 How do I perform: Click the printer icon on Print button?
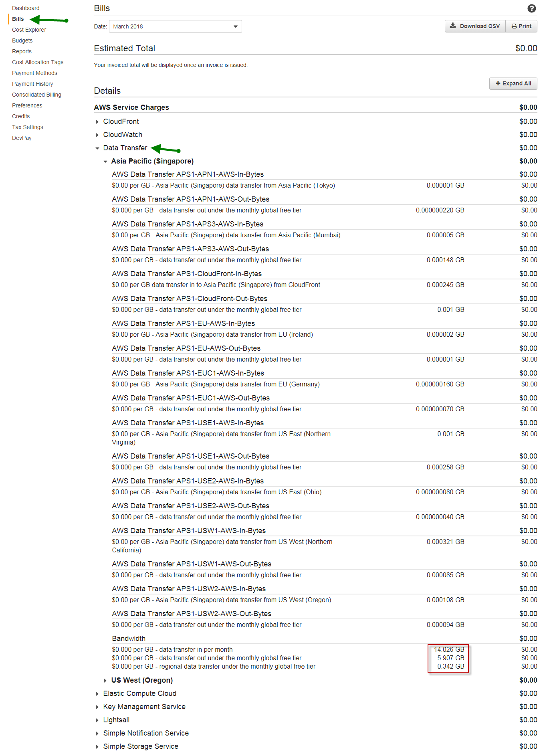(514, 26)
